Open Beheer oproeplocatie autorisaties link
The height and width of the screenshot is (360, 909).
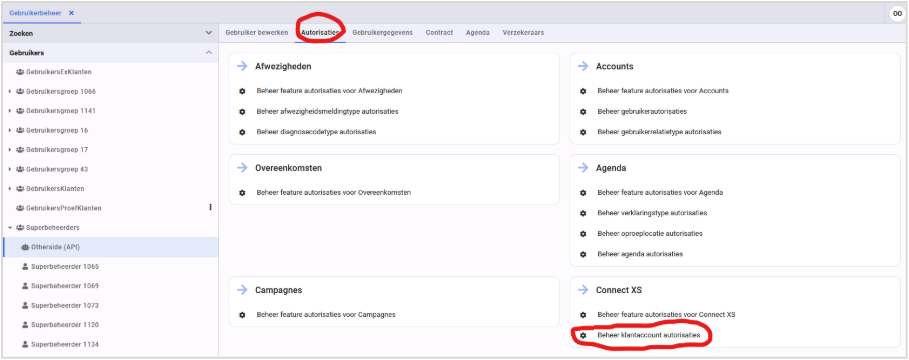[650, 234]
